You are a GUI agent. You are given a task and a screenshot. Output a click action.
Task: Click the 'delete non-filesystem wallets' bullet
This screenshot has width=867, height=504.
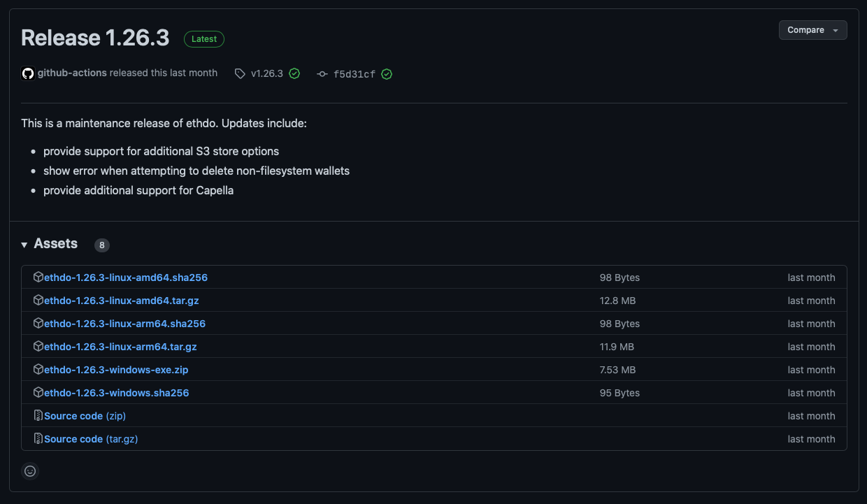pos(196,171)
